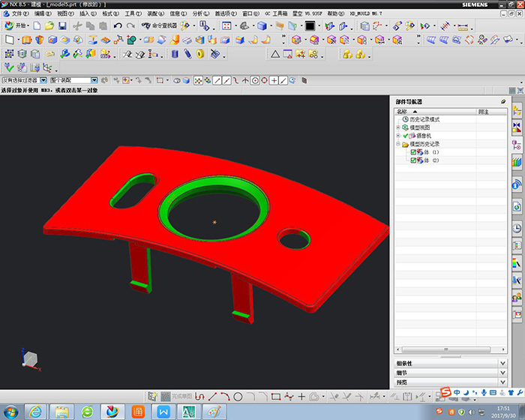This screenshot has height=420, width=525.
Task: Uncheck the 体 (2) body checkbox
Action: (412, 160)
